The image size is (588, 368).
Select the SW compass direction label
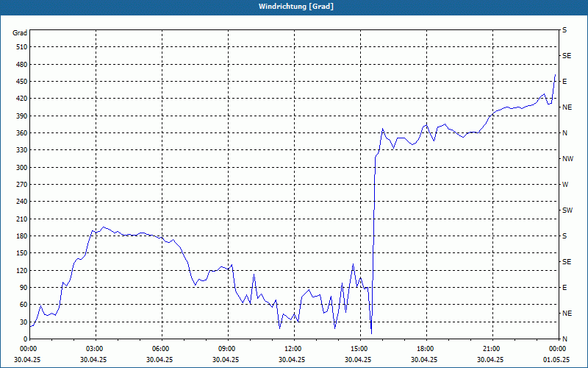567,210
